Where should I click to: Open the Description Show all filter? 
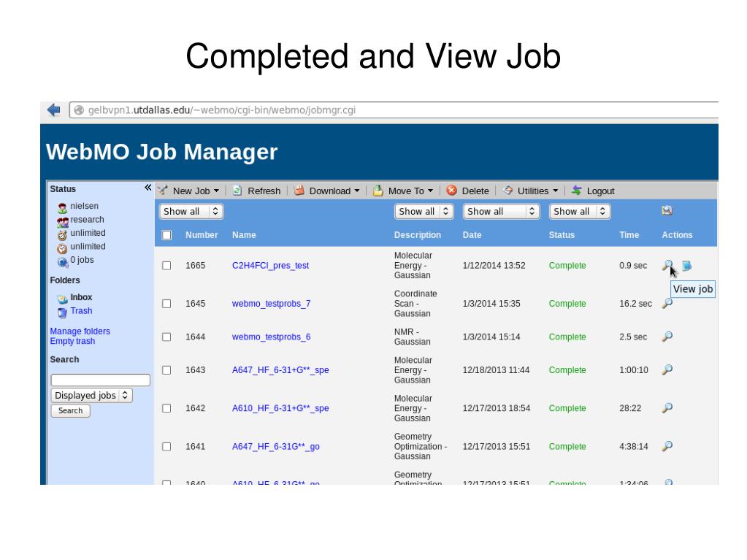(x=424, y=212)
